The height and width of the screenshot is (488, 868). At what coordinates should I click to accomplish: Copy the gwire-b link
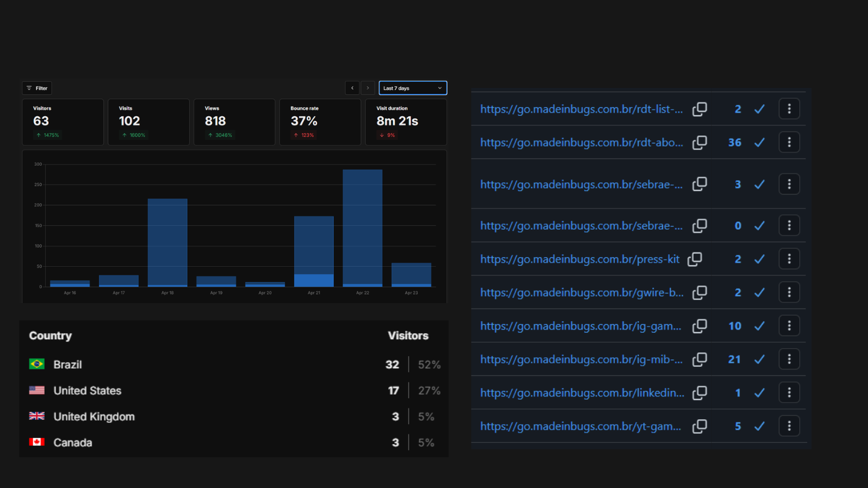(x=699, y=293)
